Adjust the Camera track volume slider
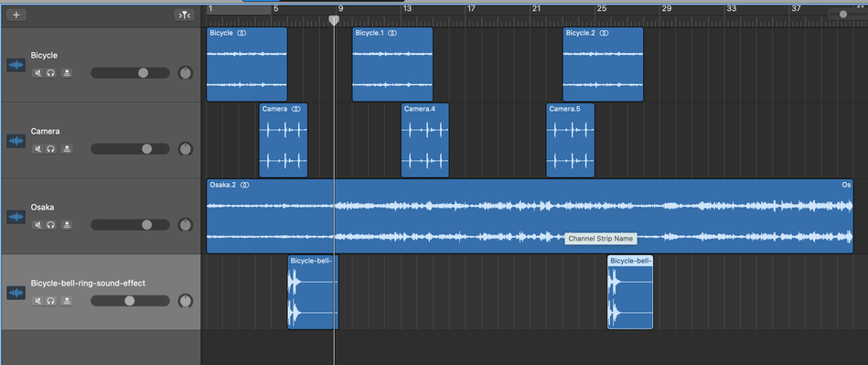868x365 pixels. point(130,148)
